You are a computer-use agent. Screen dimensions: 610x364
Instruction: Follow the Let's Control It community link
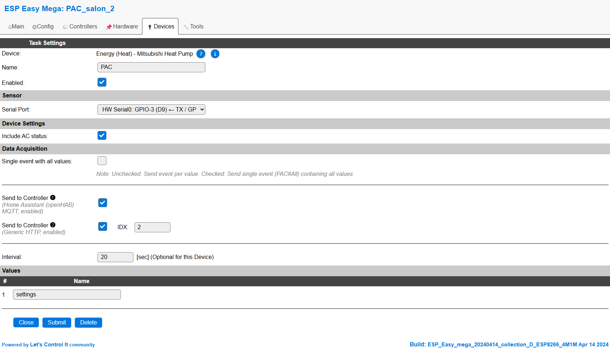(48, 345)
